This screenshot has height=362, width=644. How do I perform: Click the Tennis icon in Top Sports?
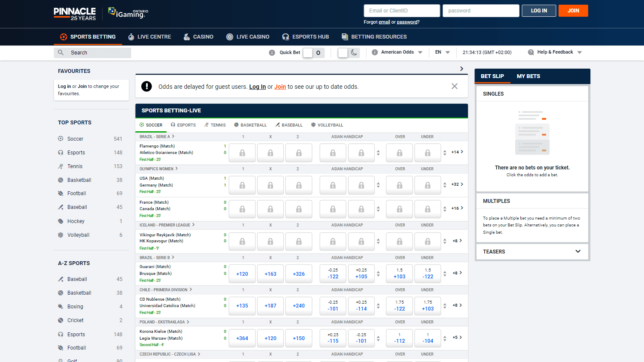click(61, 166)
